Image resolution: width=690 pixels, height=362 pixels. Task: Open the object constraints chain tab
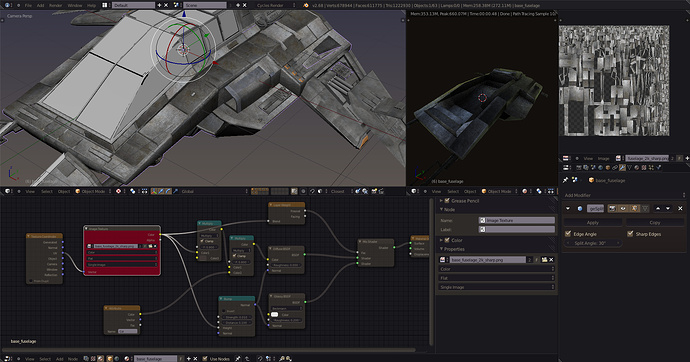(615, 168)
